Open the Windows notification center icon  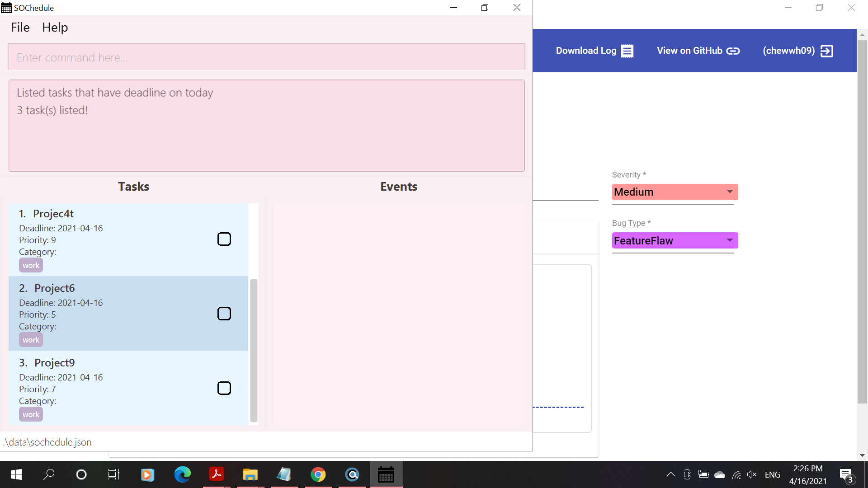(846, 475)
